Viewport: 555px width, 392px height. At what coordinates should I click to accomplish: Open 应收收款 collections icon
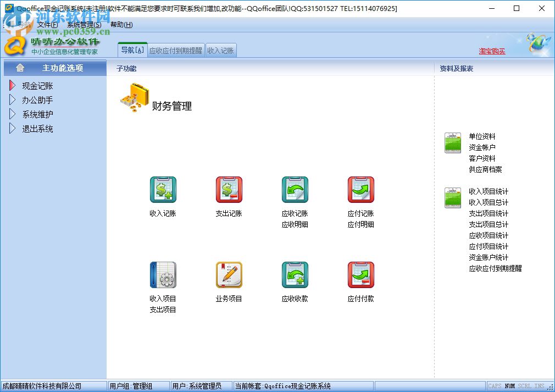pos(295,274)
